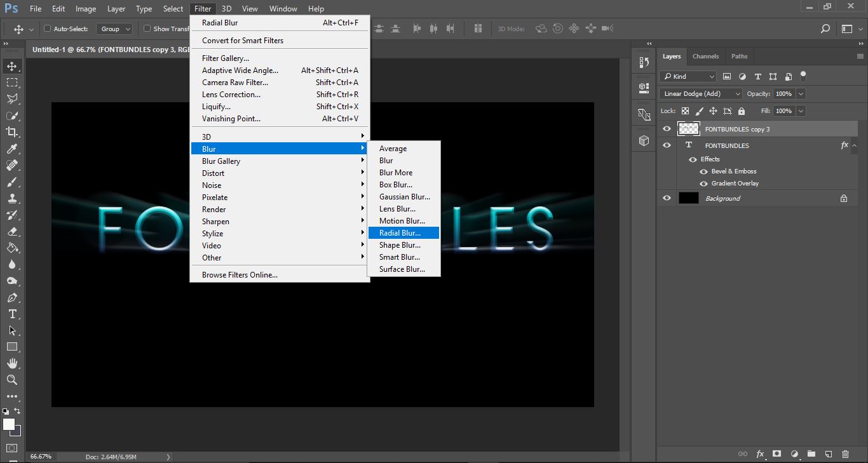Select the Move tool
The height and width of the screenshot is (463, 868).
pos(11,66)
